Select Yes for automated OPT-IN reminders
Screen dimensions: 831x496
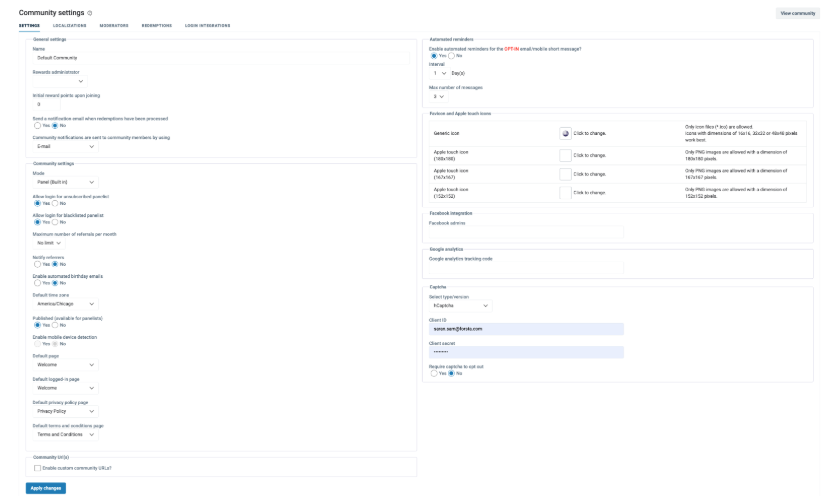(434, 56)
